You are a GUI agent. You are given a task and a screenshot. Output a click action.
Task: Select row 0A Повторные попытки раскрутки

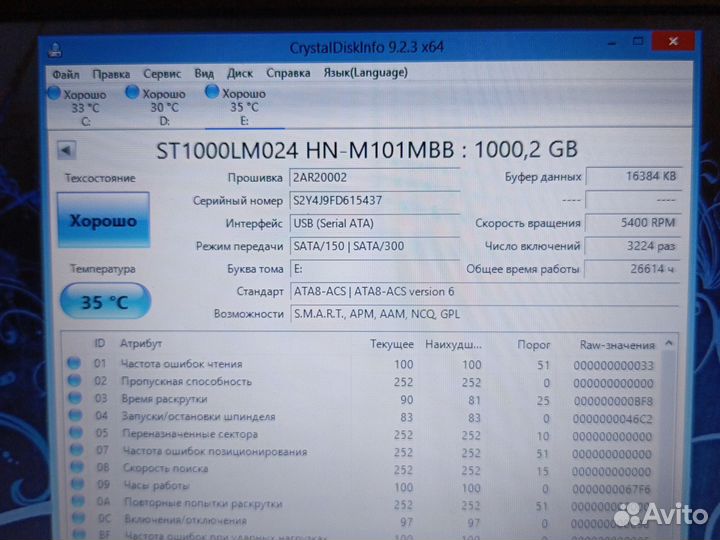tap(363, 505)
